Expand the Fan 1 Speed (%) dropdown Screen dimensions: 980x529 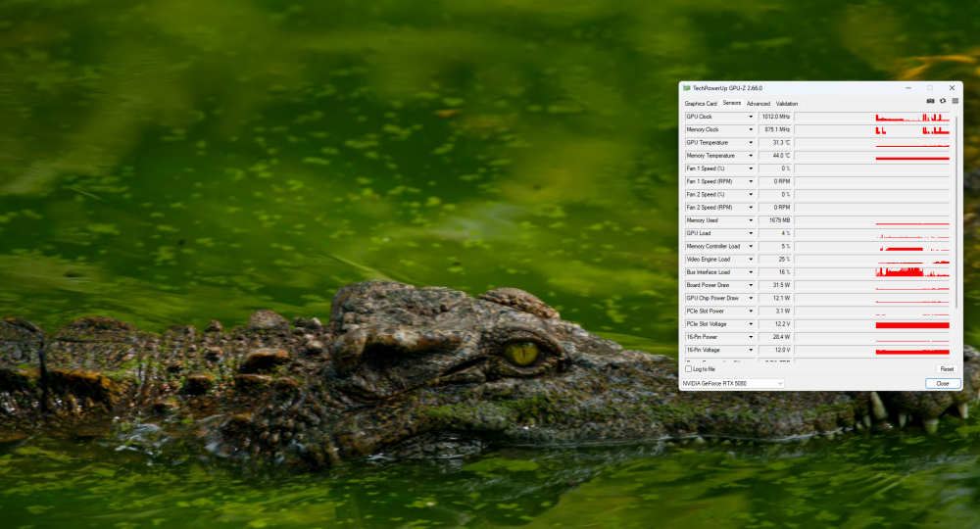pyautogui.click(x=752, y=168)
